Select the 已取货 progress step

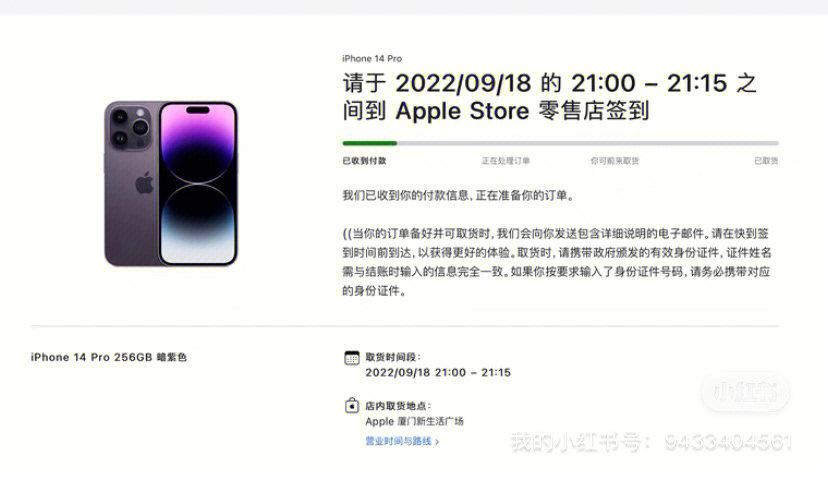click(x=766, y=161)
